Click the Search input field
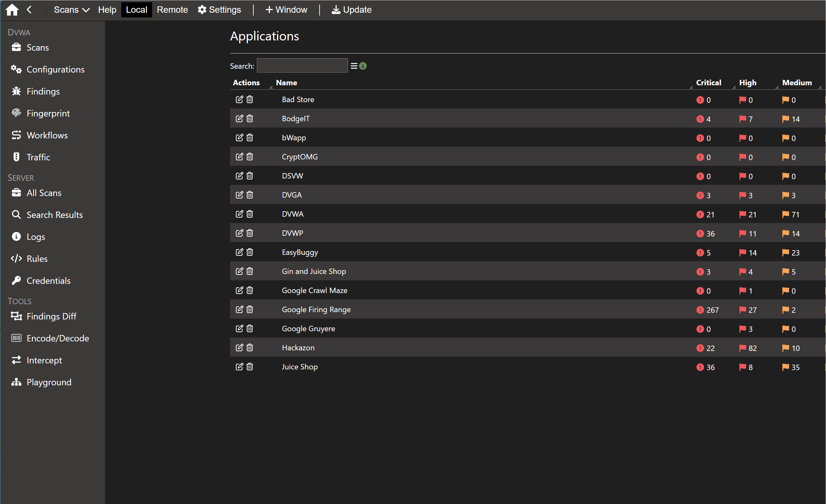The image size is (826, 504). tap(302, 66)
